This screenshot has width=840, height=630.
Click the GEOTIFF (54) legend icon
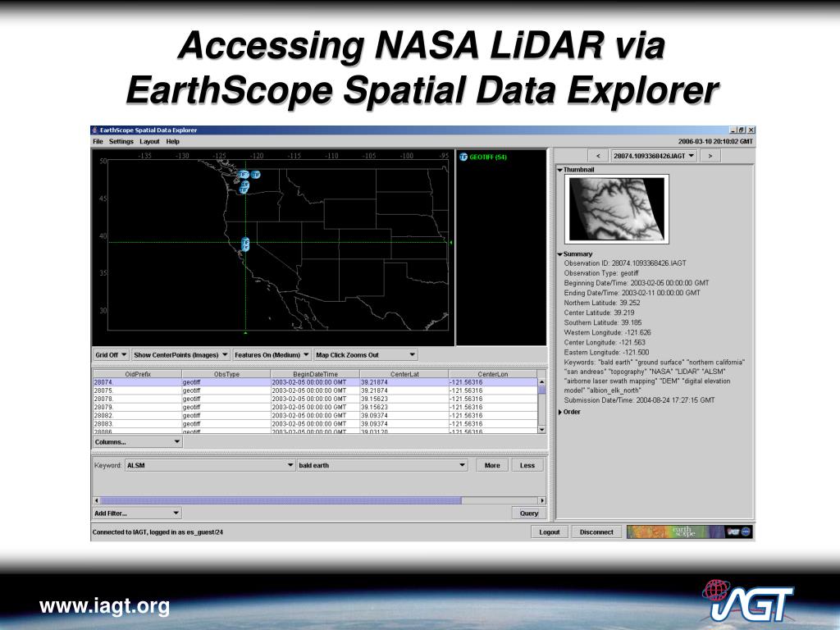pos(463,157)
